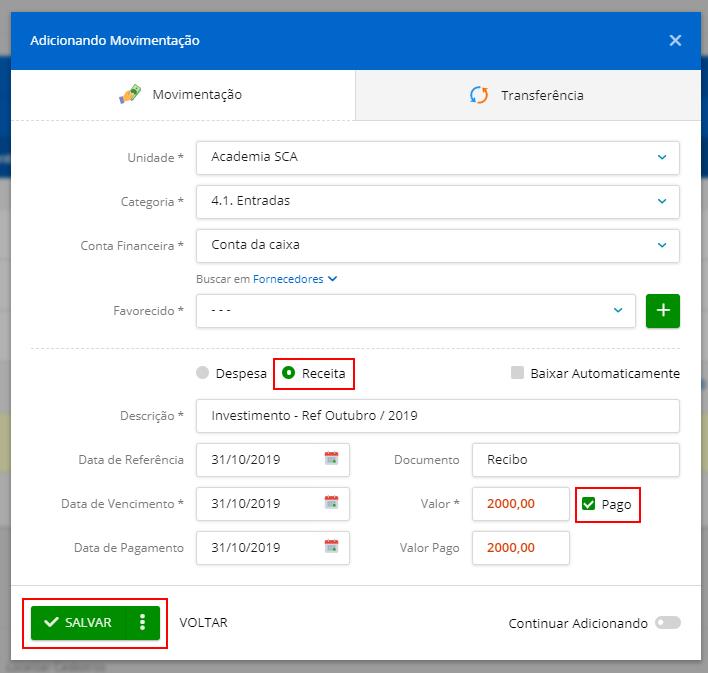This screenshot has height=673, width=708.
Task: Close the Adicionando Movimentação dialog
Action: [675, 41]
